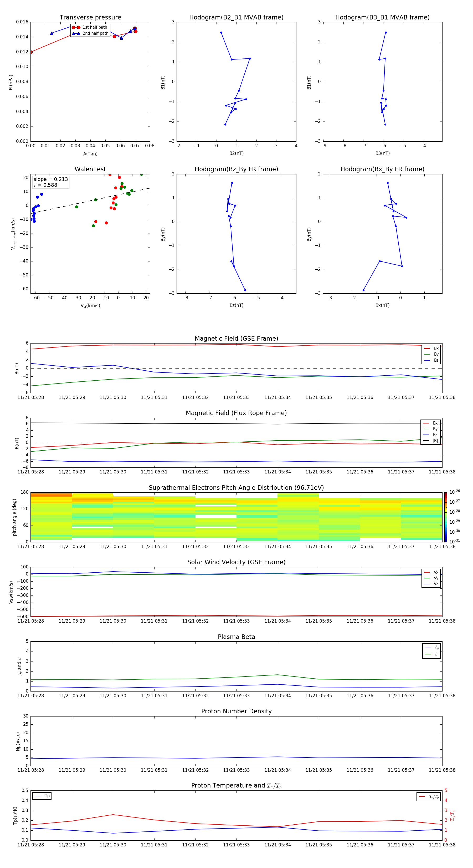Viewport: 473px width, 868px height.
Task: Click the '11/21 05:33' tick under Proton Temperature plot
Action: pos(236,845)
